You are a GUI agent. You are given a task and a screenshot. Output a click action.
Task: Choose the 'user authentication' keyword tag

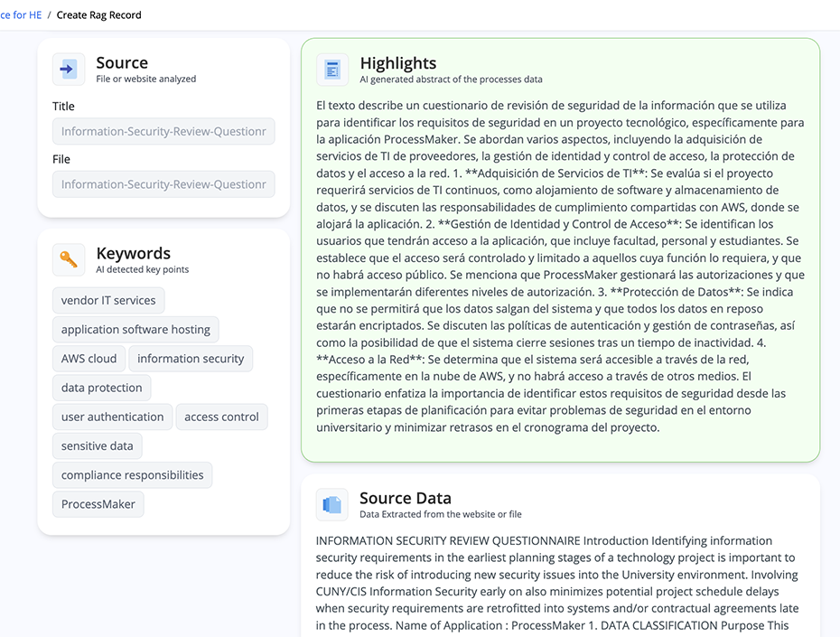(113, 417)
